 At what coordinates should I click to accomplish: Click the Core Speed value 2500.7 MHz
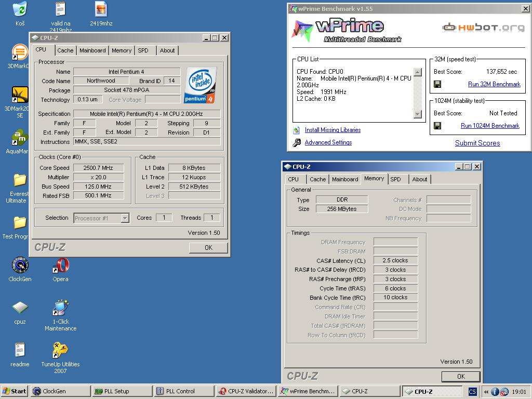pos(98,168)
